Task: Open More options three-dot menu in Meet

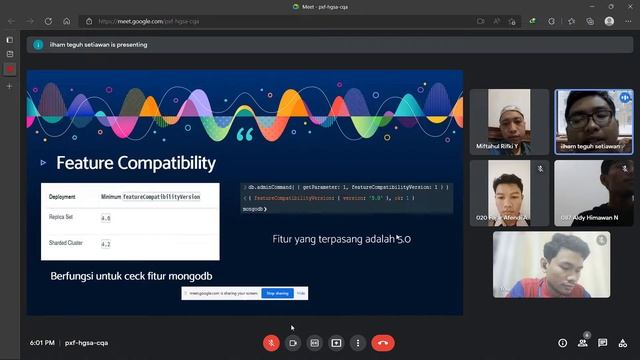Action: pos(358,343)
